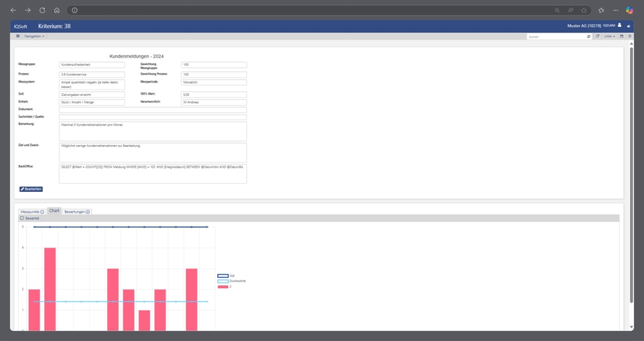Open the Links dropdown menu
Screen dimensions: 644x341
click(609, 36)
